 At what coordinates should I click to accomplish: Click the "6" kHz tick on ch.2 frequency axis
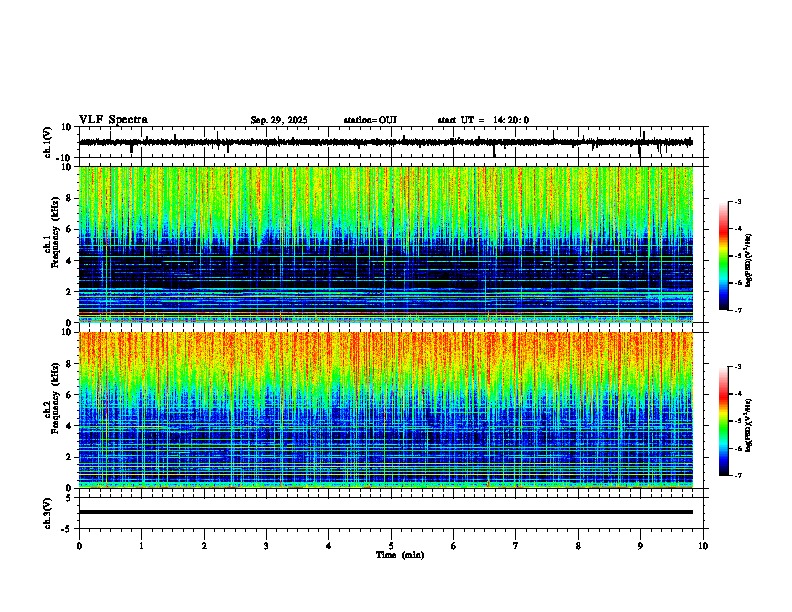point(70,395)
